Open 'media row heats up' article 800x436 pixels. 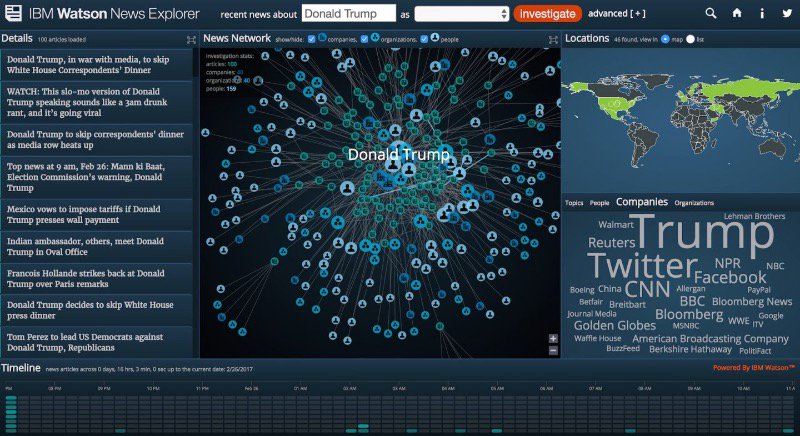click(96, 140)
